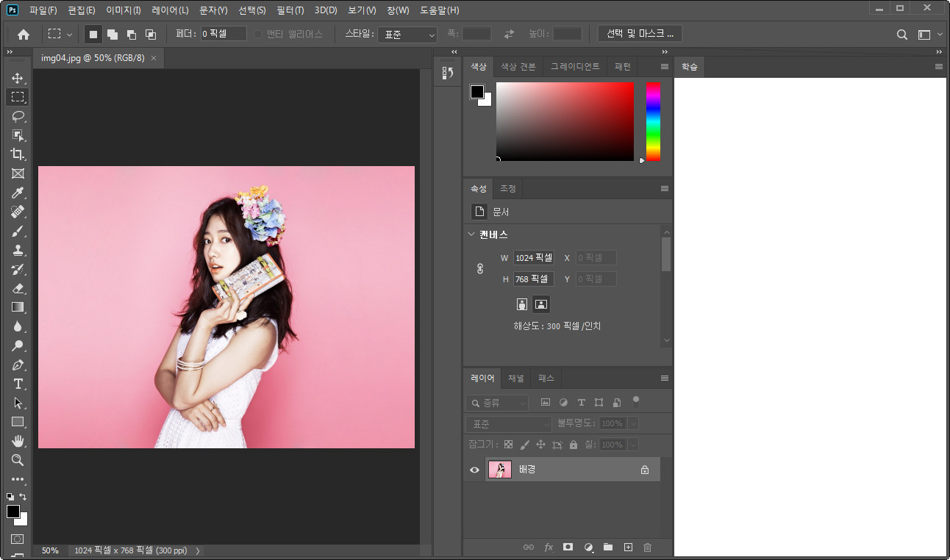Open the 스타일 dropdown set to 표준

point(407,35)
